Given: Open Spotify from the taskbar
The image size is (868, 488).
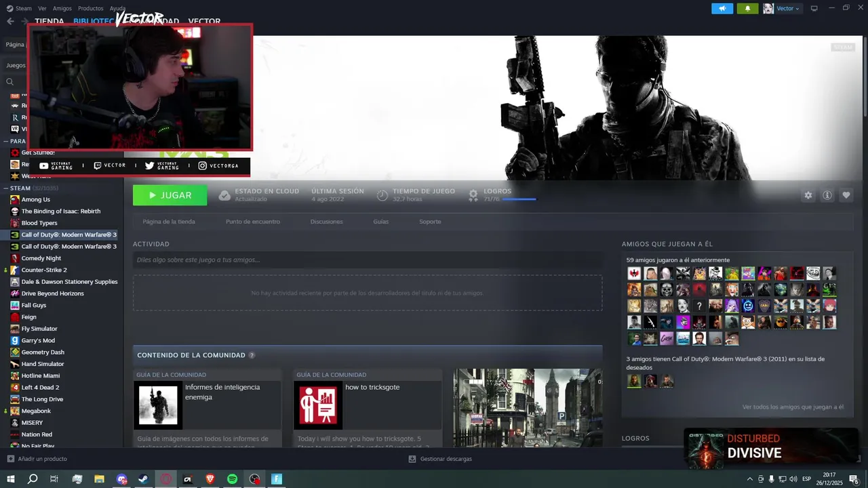Looking at the screenshot, I should click(x=232, y=479).
